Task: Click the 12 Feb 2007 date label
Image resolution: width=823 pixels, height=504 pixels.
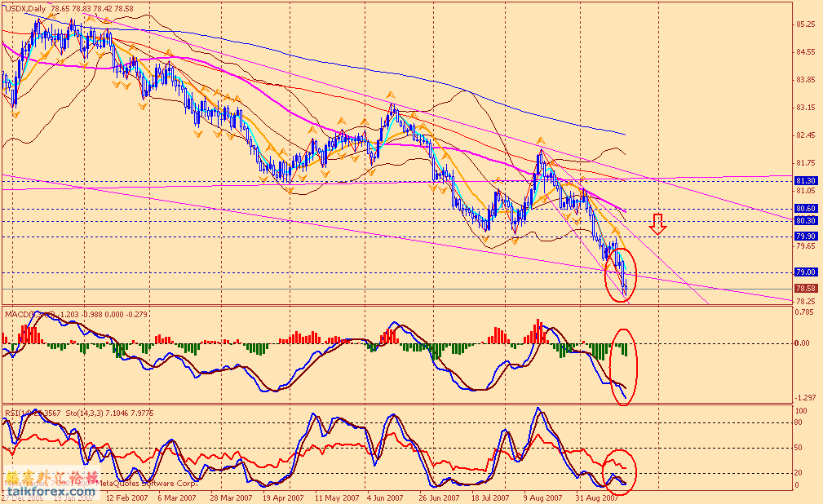Action: point(126,498)
